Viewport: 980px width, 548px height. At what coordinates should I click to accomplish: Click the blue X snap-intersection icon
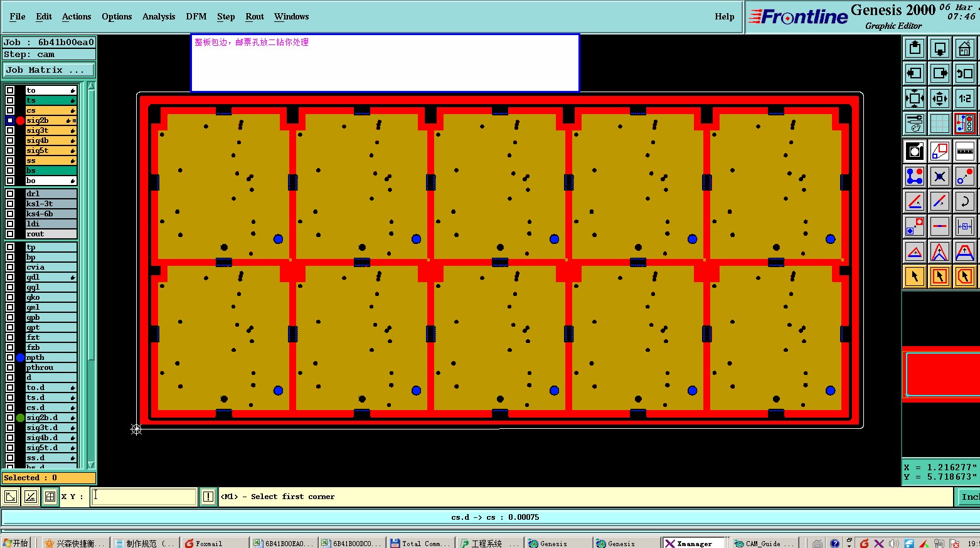point(939,176)
